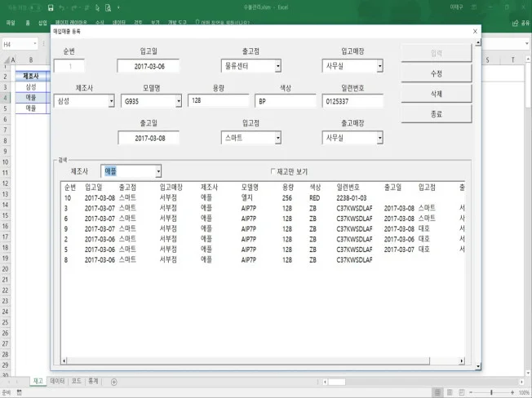This screenshot has height=398, width=532.
Task: Click the 일련번호 field containing 0125337
Action: [352, 102]
